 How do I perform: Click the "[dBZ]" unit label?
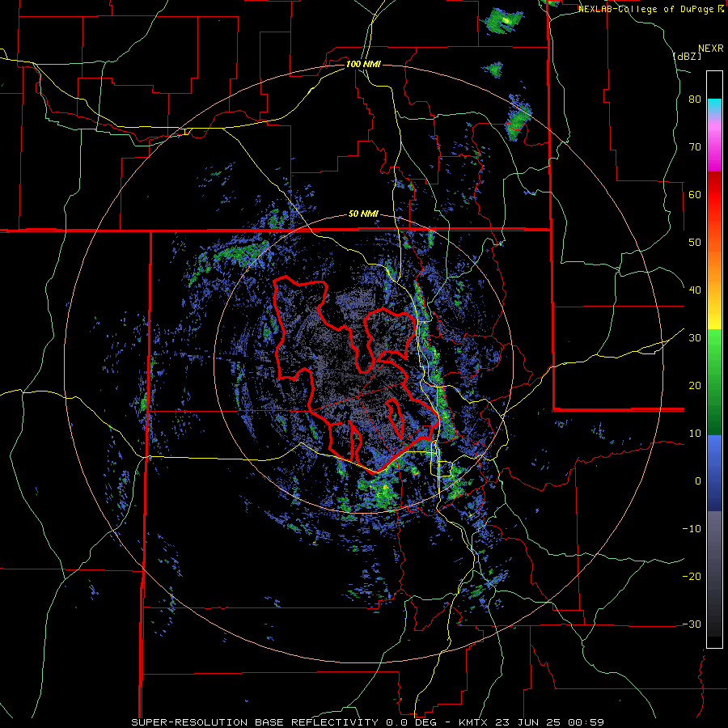pyautogui.click(x=687, y=56)
